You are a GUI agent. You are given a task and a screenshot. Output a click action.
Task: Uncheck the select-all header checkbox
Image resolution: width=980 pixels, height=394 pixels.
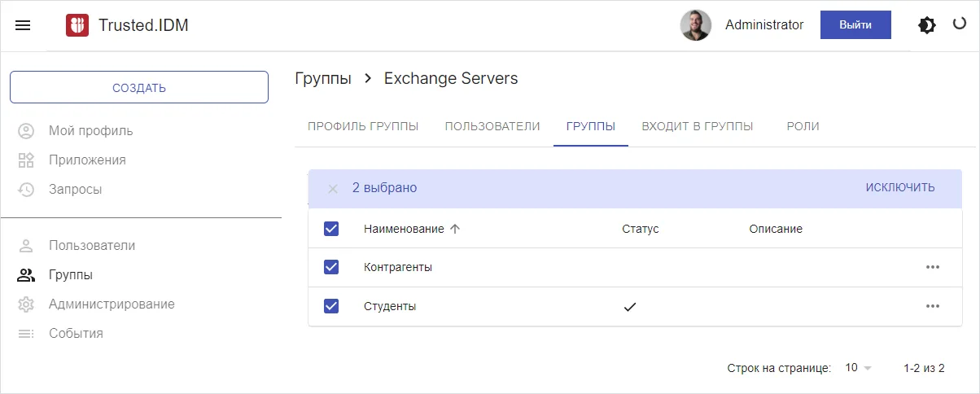331,229
